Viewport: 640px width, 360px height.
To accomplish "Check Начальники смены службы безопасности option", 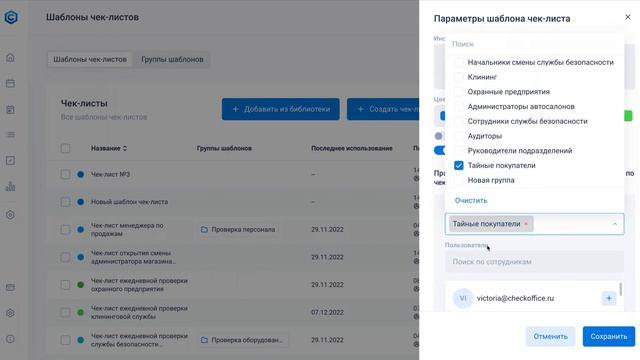I will click(x=459, y=62).
